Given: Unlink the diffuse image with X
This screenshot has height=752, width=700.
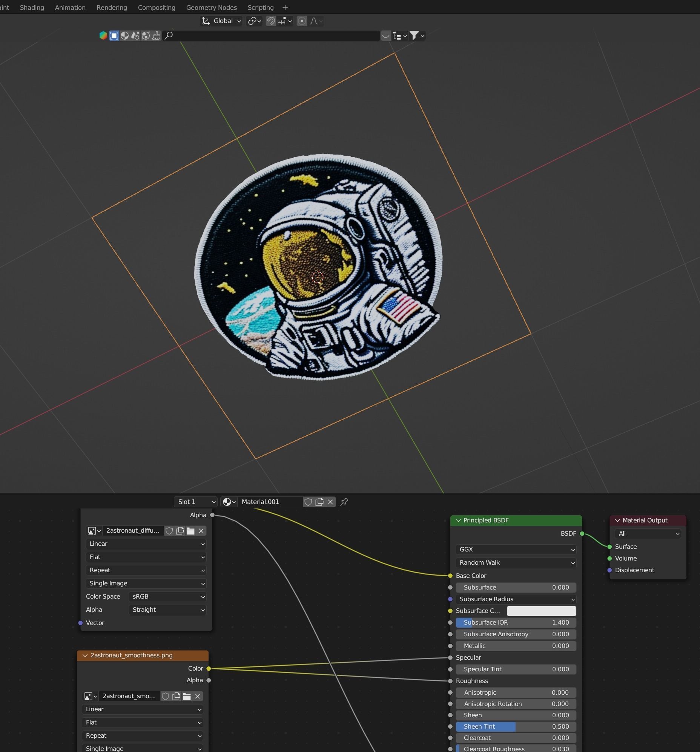Looking at the screenshot, I should [201, 531].
